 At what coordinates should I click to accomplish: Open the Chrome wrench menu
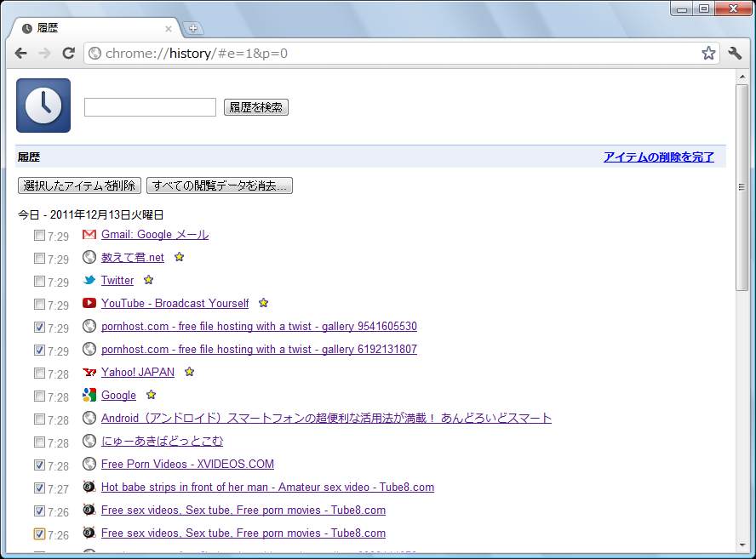click(735, 53)
